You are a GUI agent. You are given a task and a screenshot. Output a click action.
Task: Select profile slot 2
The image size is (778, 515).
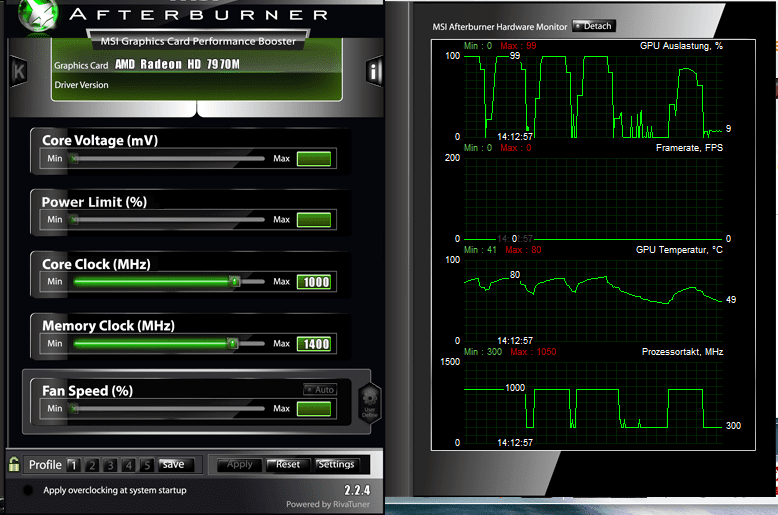click(x=92, y=465)
